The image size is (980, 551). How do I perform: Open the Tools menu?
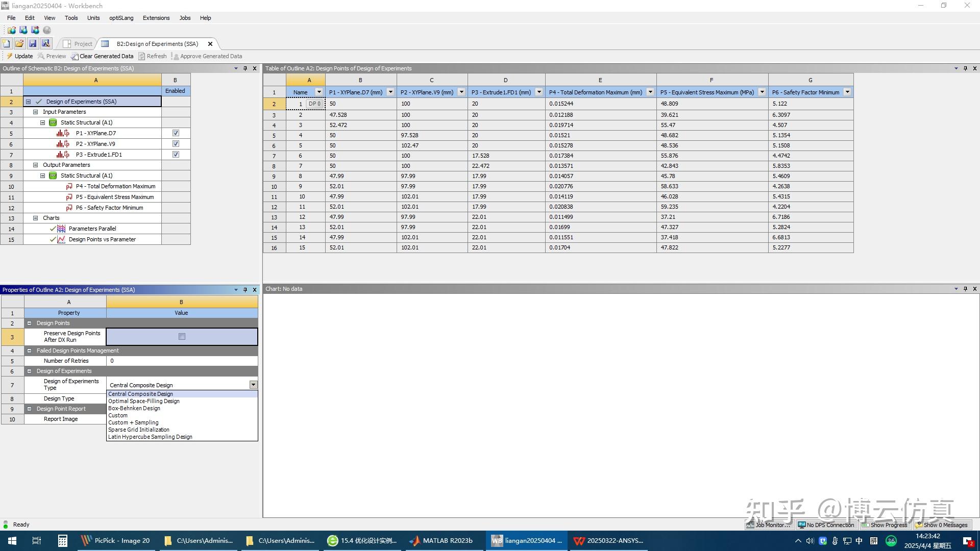click(71, 17)
